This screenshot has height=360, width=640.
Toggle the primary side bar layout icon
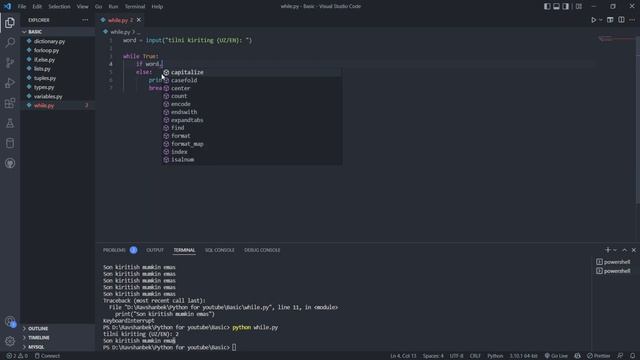point(547,7)
